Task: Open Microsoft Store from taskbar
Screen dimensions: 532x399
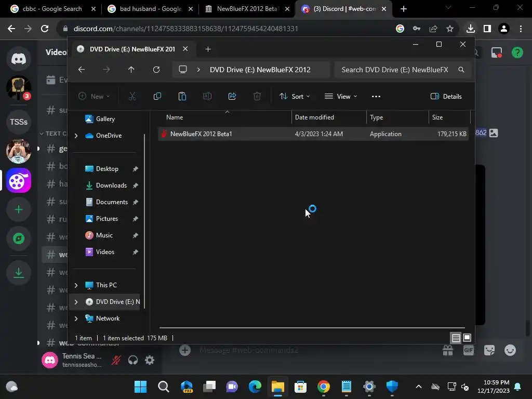Action: pyautogui.click(x=301, y=387)
